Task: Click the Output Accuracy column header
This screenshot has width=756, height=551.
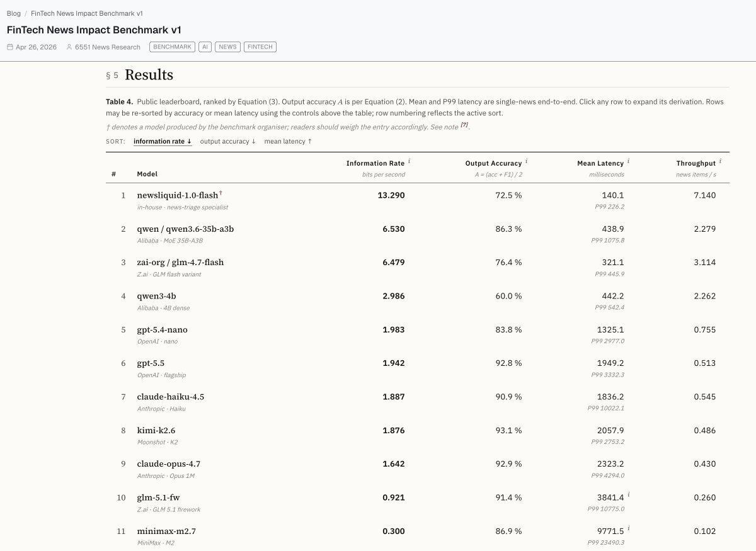Action: 493,164
